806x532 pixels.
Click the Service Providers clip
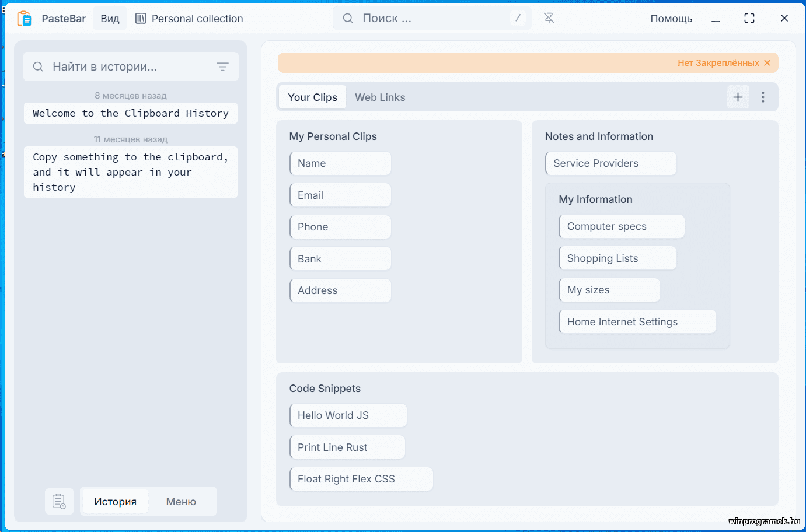(610, 163)
